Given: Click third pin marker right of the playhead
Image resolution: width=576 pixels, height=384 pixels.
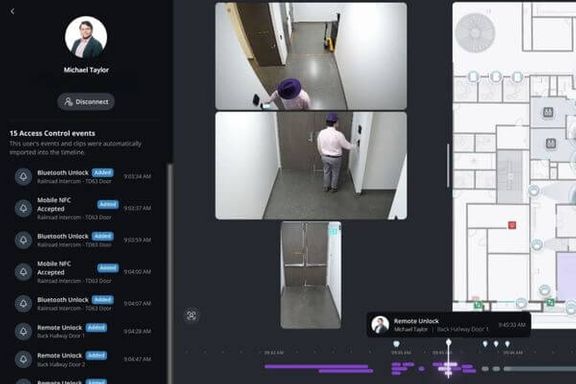Looking at the screenshot, I should (507, 344).
